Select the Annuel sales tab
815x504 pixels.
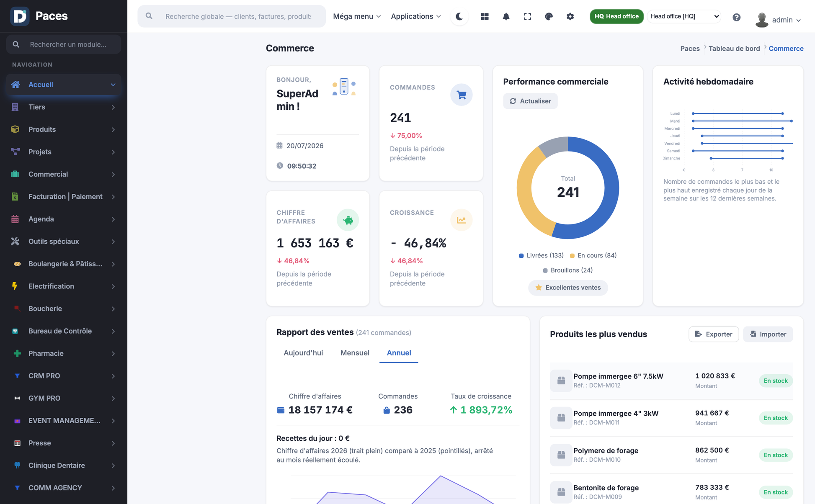click(x=399, y=353)
